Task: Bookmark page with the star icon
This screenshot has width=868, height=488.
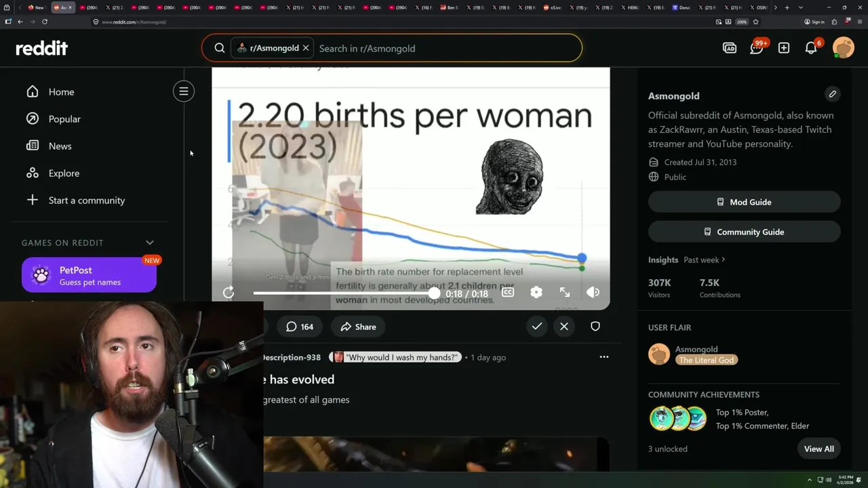Action: pos(755,22)
